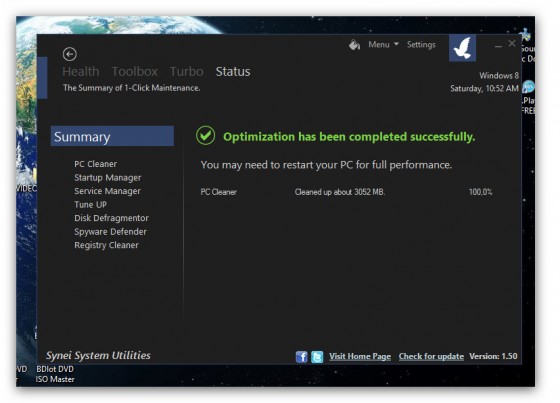Click the Version: 1.50 text
The height and width of the screenshot is (403, 560).
point(493,356)
